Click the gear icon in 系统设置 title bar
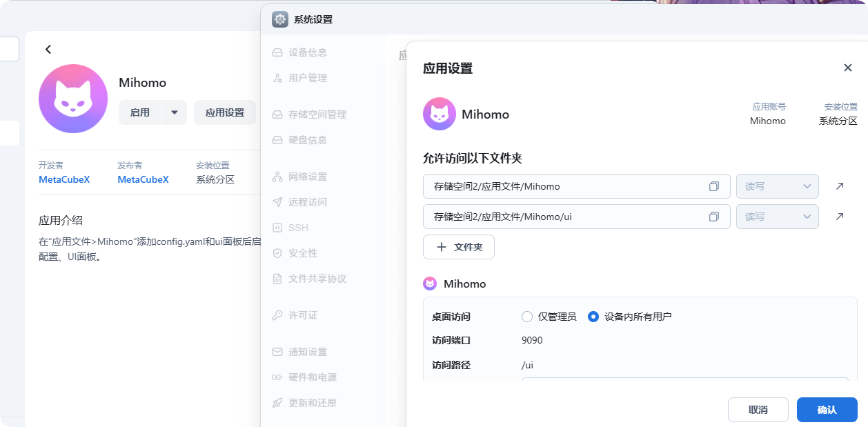868x427 pixels. pos(279,19)
